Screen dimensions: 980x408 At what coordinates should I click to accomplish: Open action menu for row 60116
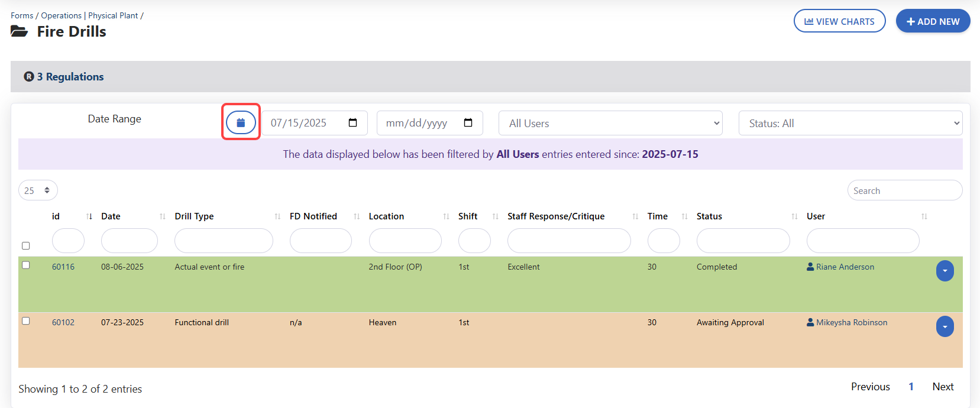(x=945, y=271)
